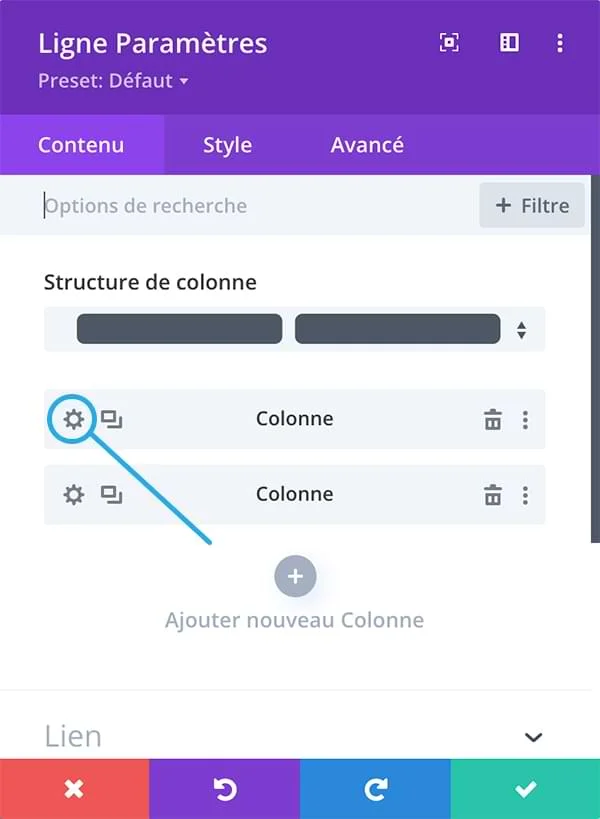Click the column structure stepper arrows
Screen dimensions: 600x819
(x=522, y=328)
